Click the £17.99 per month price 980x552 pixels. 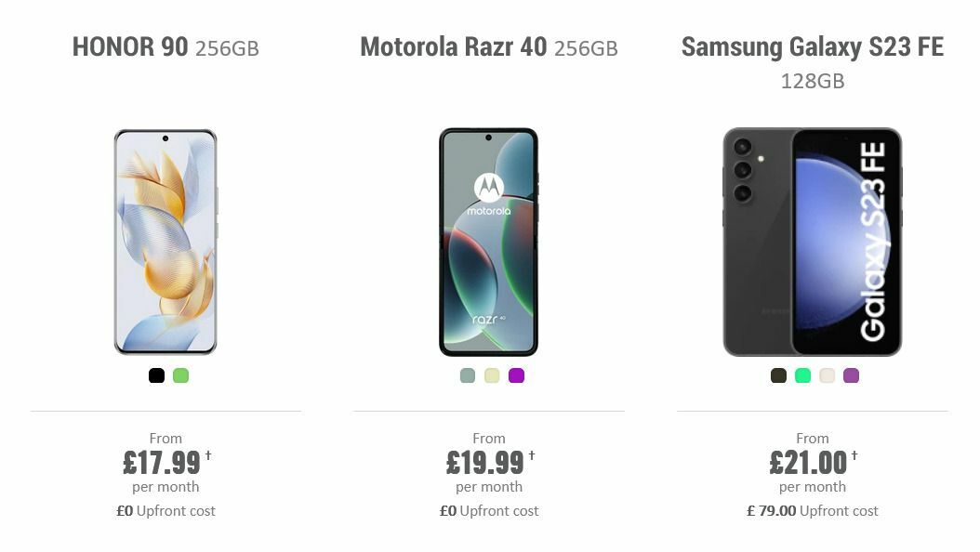[159, 462]
